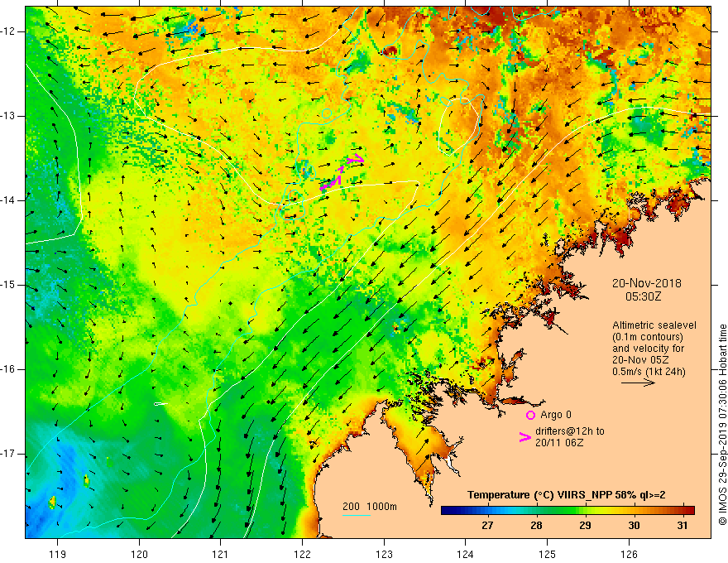Image resolution: width=728 pixels, height=563 pixels.
Task: Click the text 0.5m/s (1kt 24h)
Action: (x=649, y=371)
